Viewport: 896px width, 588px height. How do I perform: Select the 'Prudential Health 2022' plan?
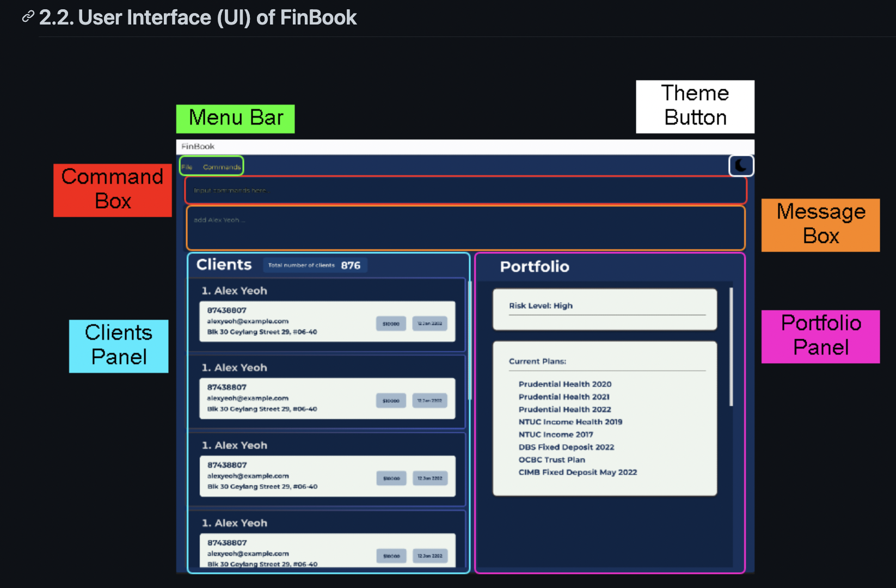point(564,409)
